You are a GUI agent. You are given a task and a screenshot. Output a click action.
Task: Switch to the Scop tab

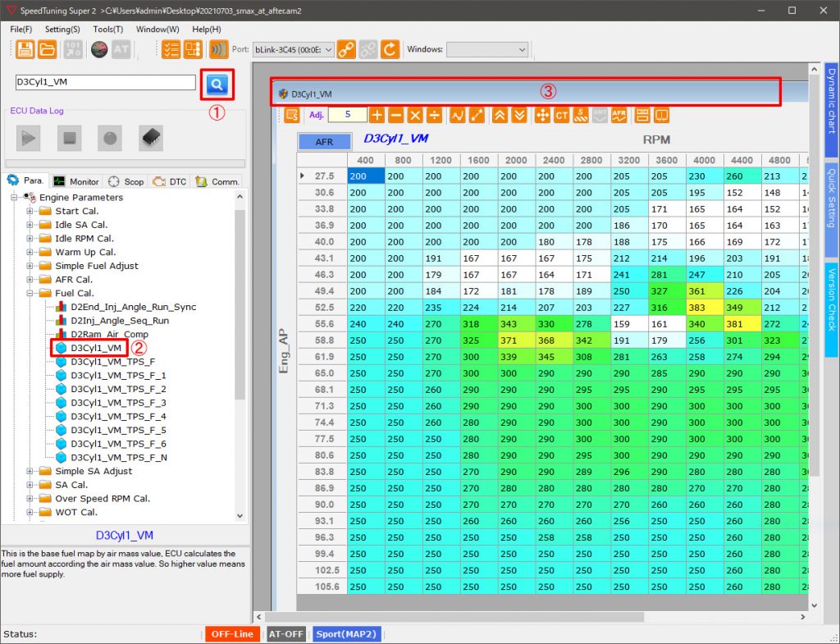coord(126,181)
